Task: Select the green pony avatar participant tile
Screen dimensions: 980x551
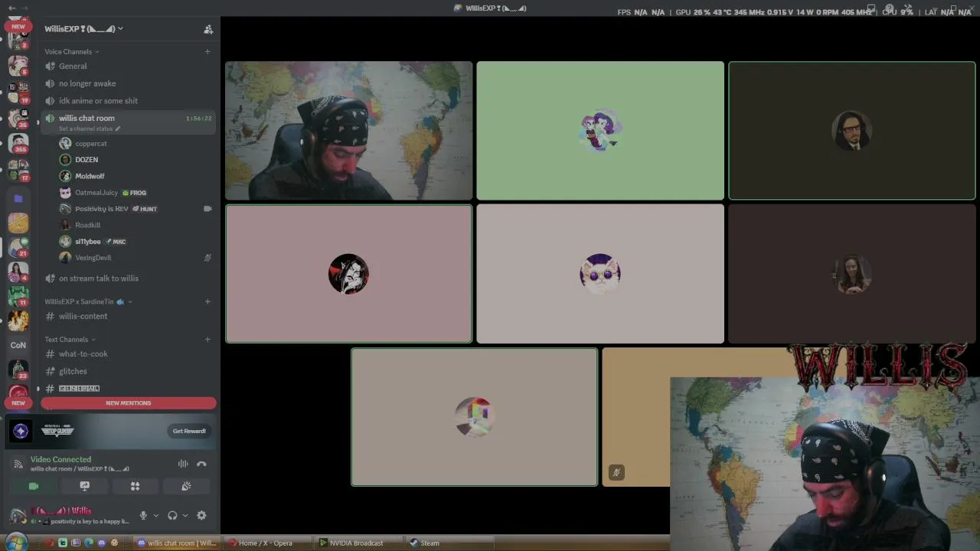Action: 600,131
